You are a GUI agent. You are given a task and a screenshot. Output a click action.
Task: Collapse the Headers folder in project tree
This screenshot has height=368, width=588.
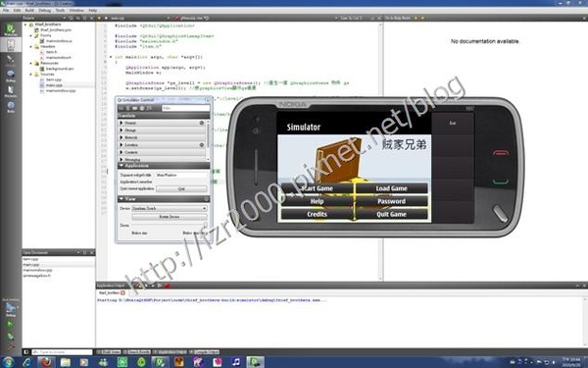[x=30, y=46]
